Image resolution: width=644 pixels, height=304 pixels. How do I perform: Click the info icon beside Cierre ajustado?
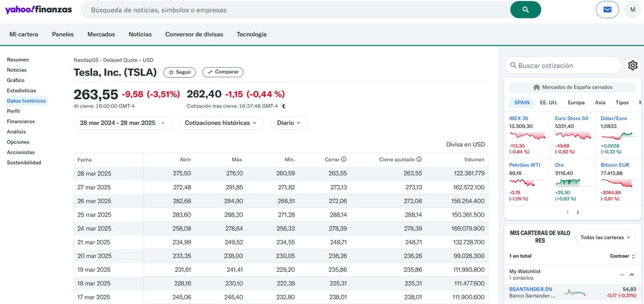419,160
